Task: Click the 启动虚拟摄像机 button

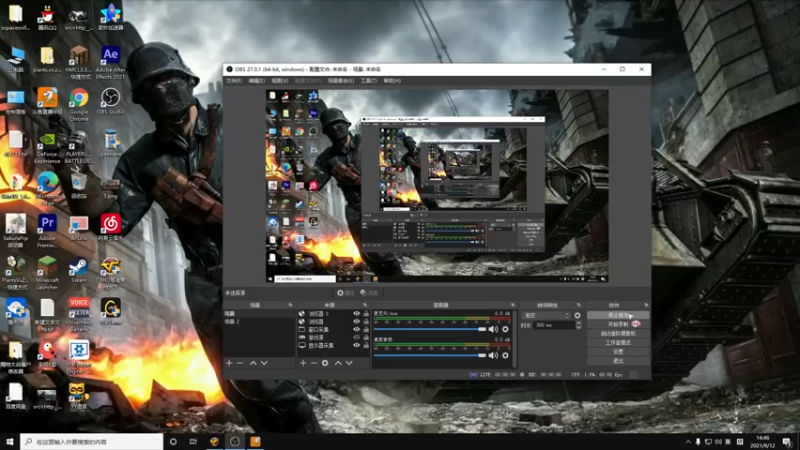Action: (618, 334)
